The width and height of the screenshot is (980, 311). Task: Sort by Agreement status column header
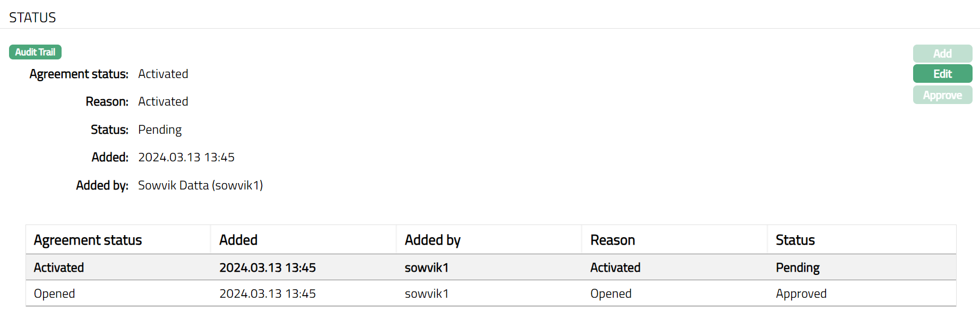[88, 240]
